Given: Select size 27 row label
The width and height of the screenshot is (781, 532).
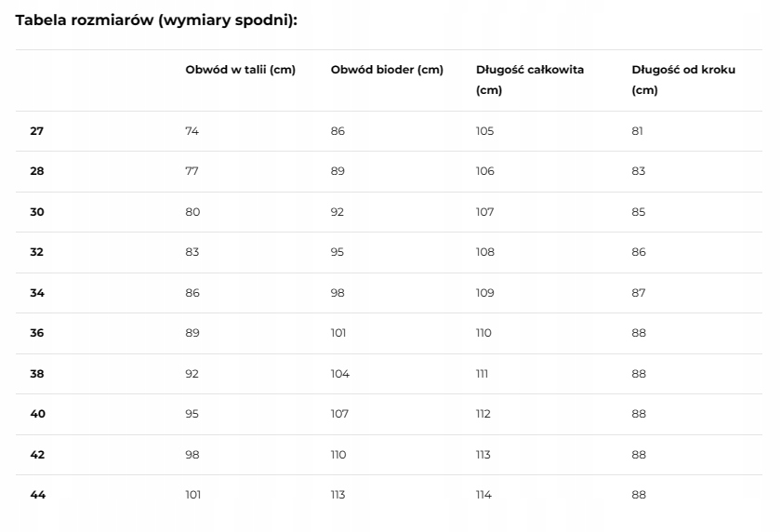Looking at the screenshot, I should click(x=37, y=131).
